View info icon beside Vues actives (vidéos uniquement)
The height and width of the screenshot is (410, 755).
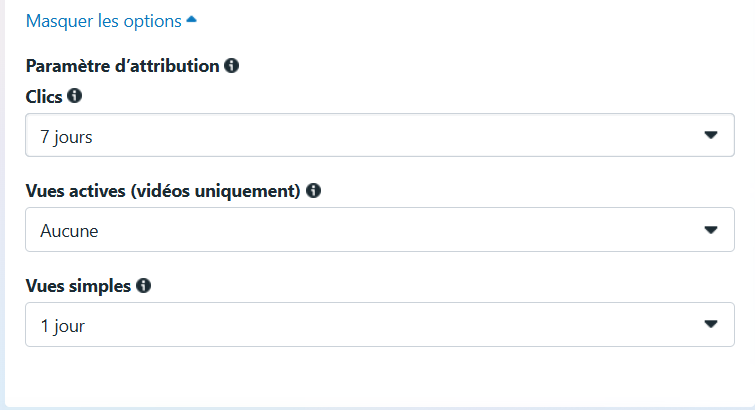pos(313,190)
